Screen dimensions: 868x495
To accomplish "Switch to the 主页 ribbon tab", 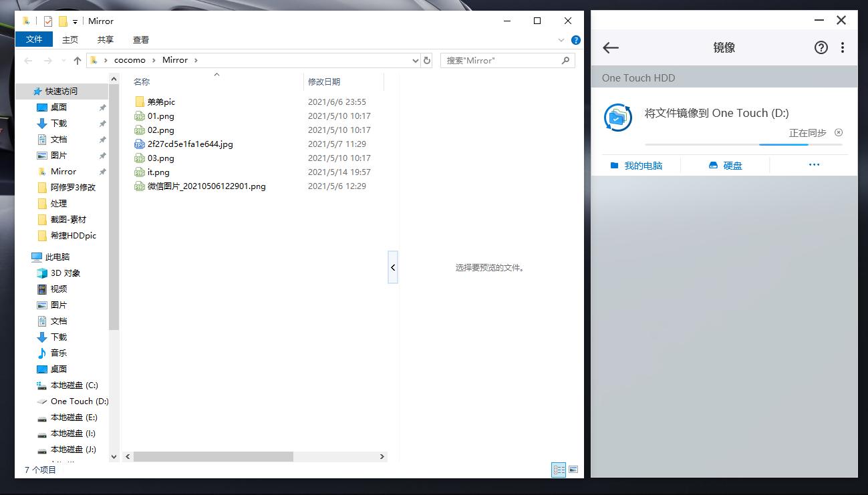I will [x=70, y=39].
